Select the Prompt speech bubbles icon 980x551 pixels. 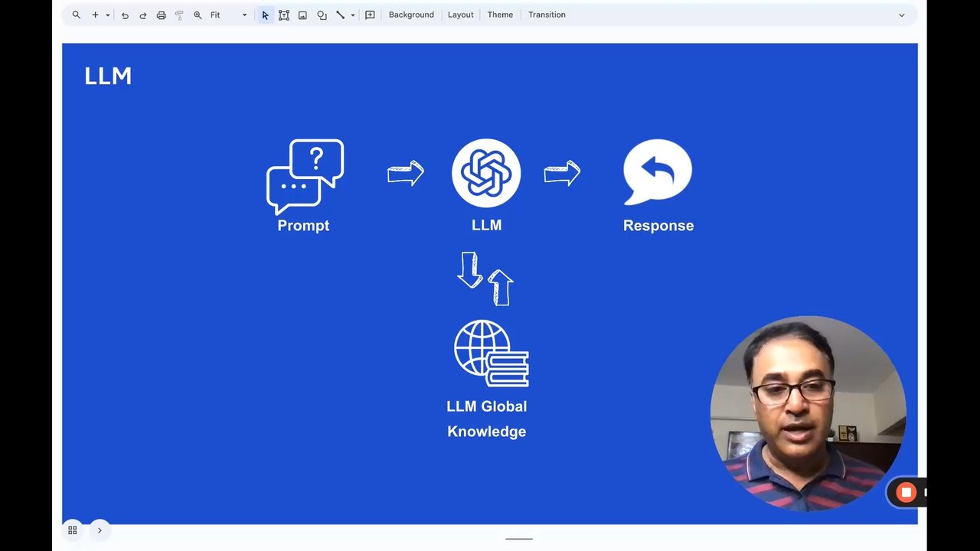tap(305, 177)
